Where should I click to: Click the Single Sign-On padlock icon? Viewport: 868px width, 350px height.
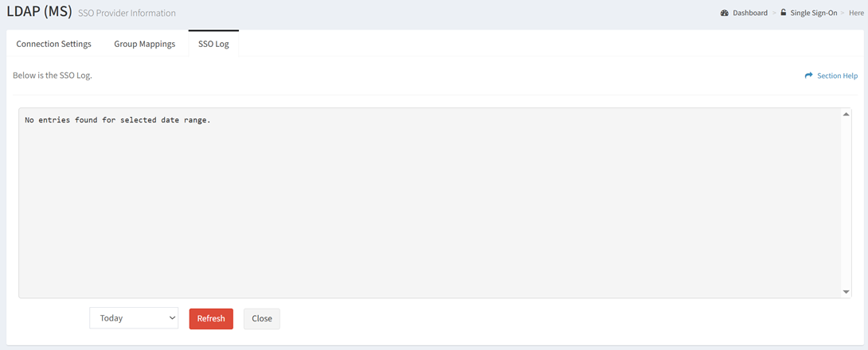point(784,12)
